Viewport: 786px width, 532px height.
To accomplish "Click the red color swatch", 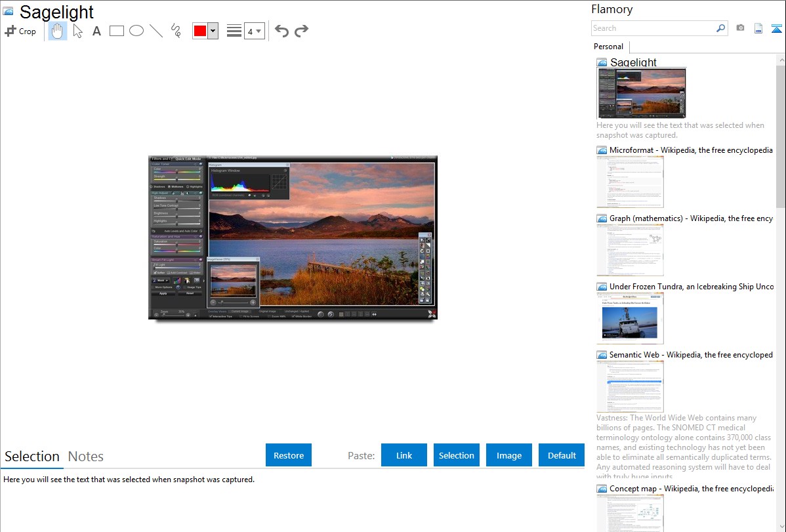I will [200, 31].
